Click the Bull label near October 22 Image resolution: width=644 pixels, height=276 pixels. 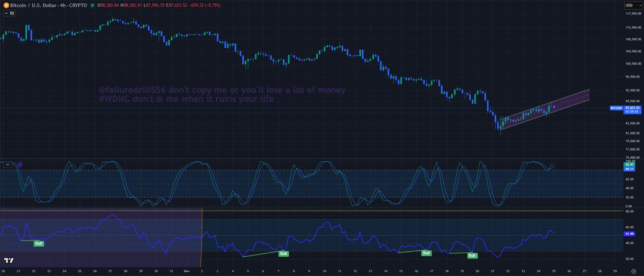(39, 243)
